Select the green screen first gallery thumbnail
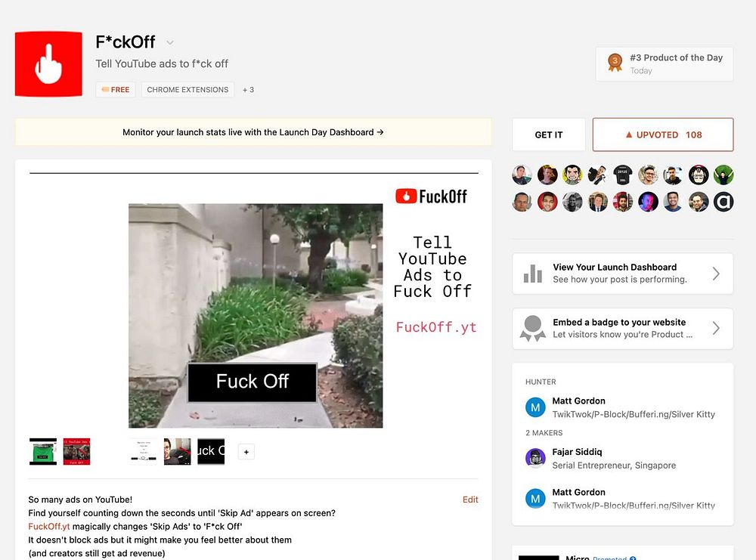 pyautogui.click(x=43, y=452)
